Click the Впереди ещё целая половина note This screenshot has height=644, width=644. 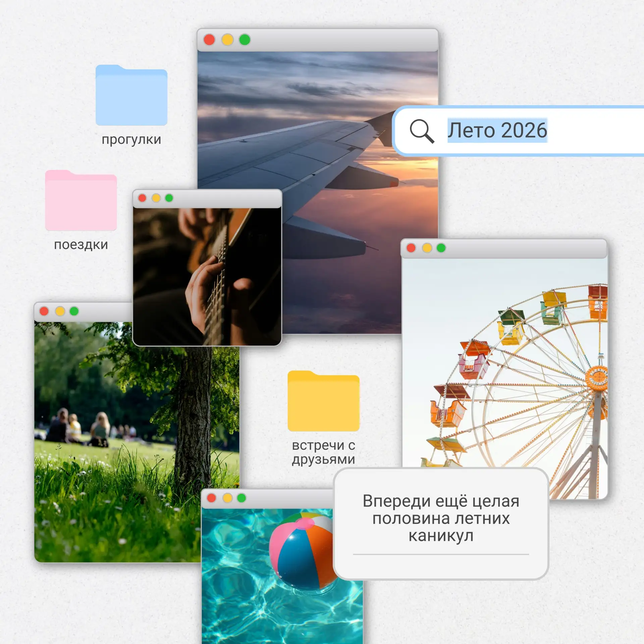tap(441, 524)
